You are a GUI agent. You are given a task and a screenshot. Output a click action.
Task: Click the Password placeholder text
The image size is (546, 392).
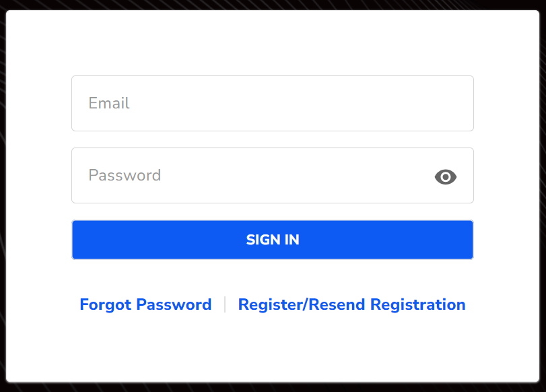[x=125, y=176]
